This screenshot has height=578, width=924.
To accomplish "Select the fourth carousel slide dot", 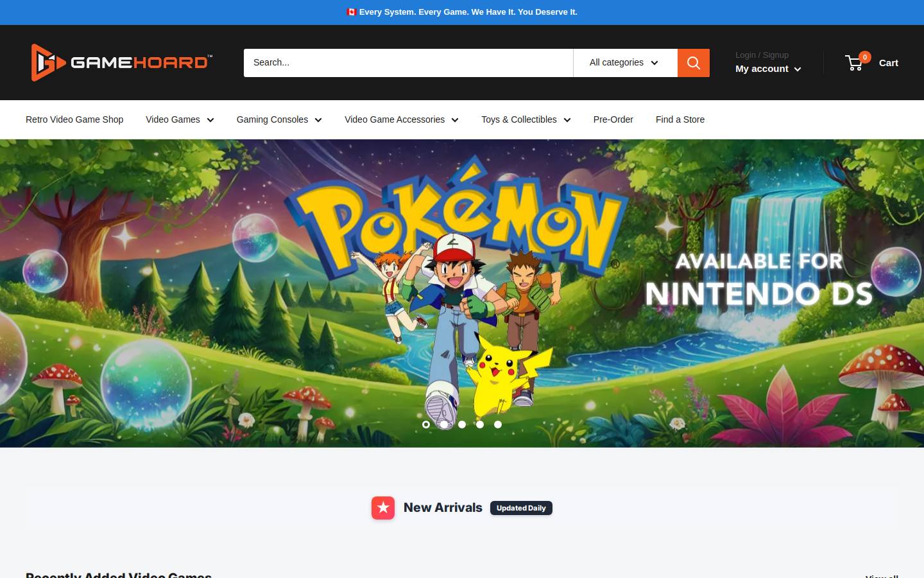I will pos(480,425).
